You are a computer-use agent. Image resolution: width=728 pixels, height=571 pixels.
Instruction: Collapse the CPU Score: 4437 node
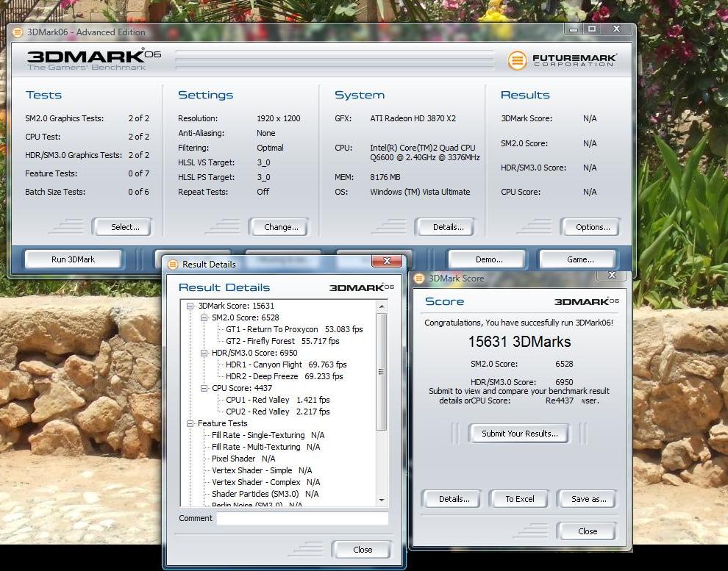[x=204, y=388]
